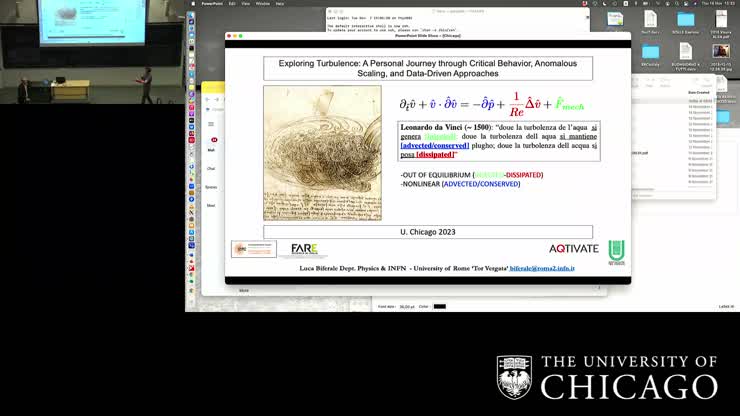Click the green Tor Vergata university logo

(616, 249)
